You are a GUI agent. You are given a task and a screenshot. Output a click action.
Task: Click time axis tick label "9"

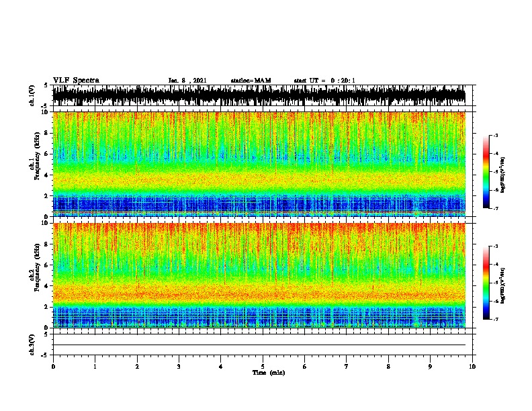pyautogui.click(x=430, y=366)
